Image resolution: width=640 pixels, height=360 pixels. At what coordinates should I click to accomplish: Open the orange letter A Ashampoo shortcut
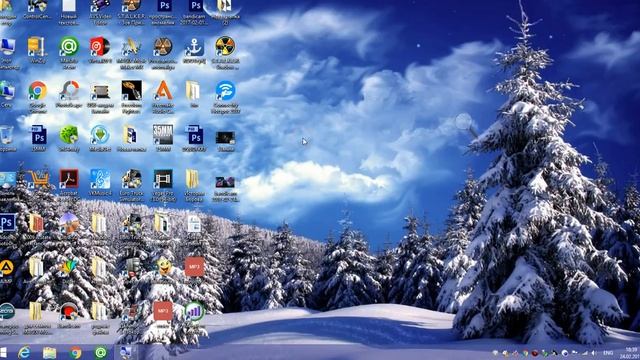pos(163,90)
